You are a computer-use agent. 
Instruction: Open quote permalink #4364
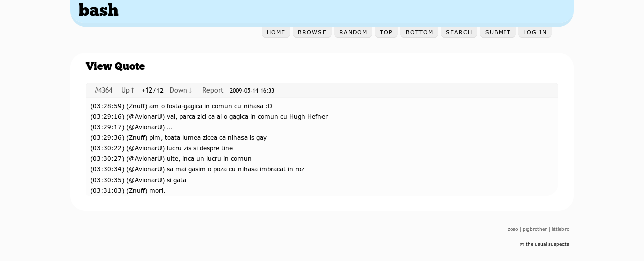[103, 90]
